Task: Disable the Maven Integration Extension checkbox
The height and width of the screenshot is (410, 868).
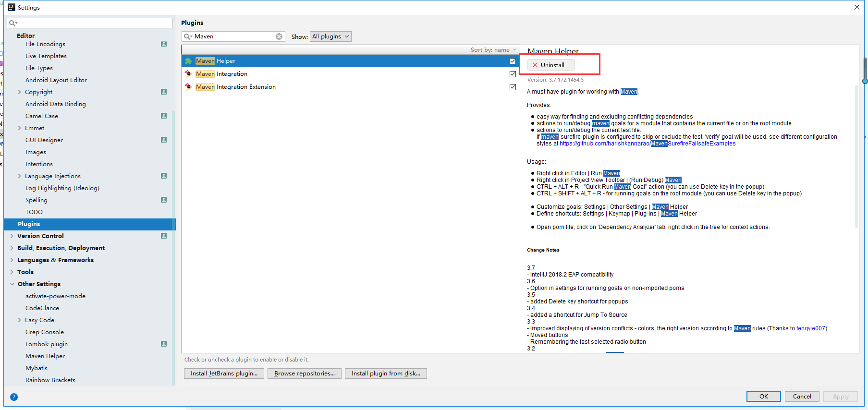Action: [x=513, y=87]
